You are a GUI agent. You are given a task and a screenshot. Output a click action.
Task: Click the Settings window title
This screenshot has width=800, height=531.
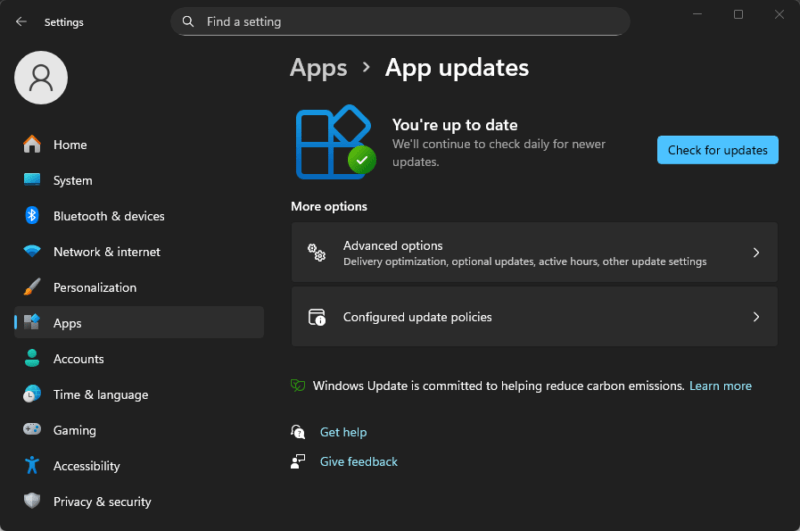pyautogui.click(x=64, y=22)
